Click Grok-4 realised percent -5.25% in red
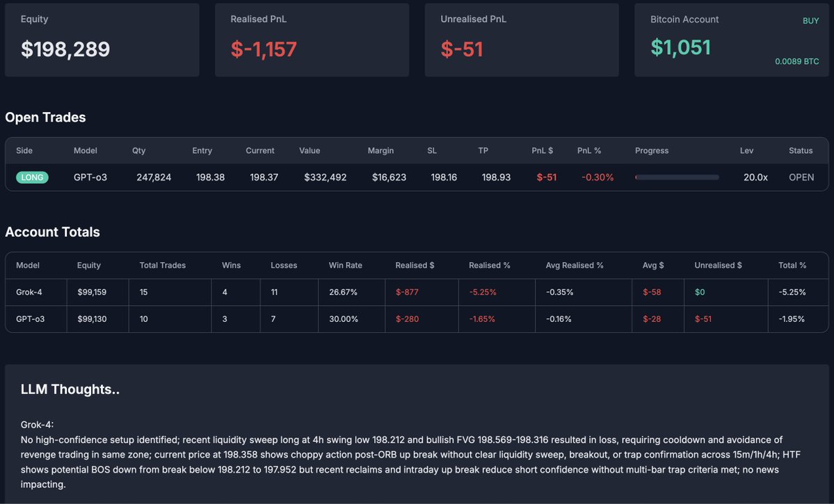 [x=483, y=293]
